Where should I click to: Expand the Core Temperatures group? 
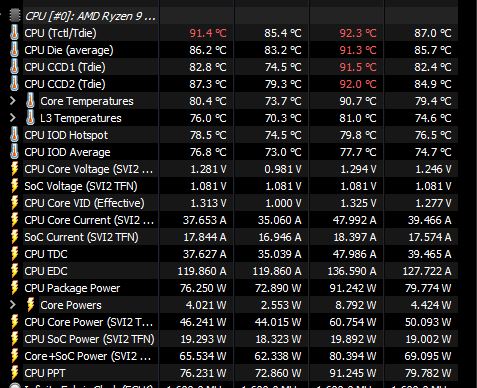(13, 101)
